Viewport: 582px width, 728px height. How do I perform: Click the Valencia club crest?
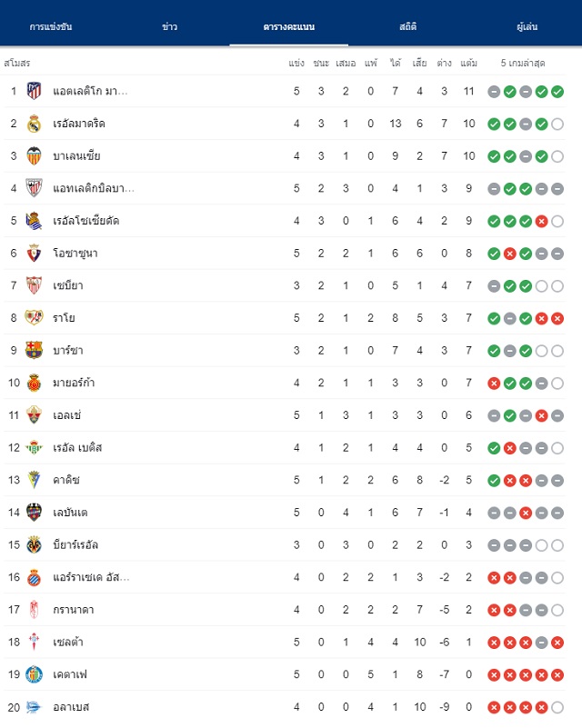(34, 156)
